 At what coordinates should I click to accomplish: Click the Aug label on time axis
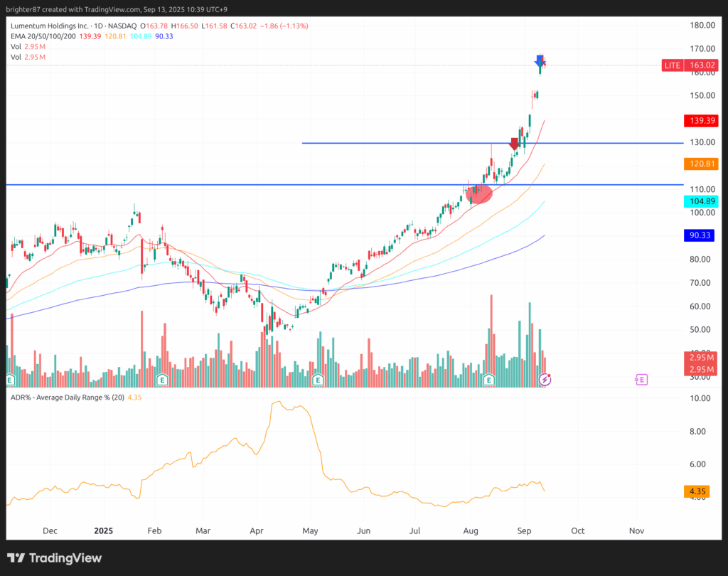(471, 530)
